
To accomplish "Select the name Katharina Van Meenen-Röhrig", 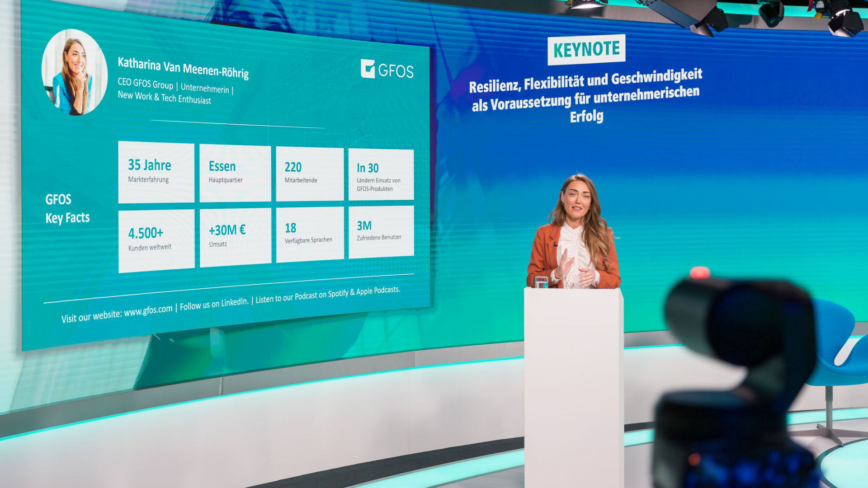I will pyautogui.click(x=183, y=68).
